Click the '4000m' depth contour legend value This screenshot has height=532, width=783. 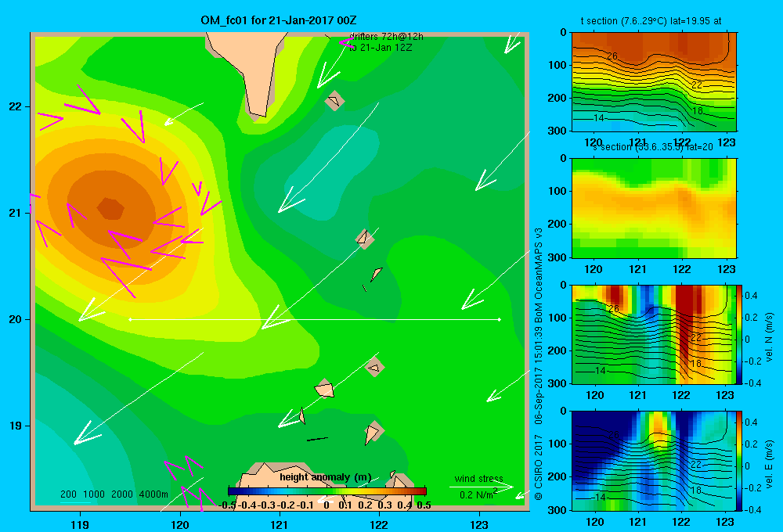pyautogui.click(x=153, y=494)
